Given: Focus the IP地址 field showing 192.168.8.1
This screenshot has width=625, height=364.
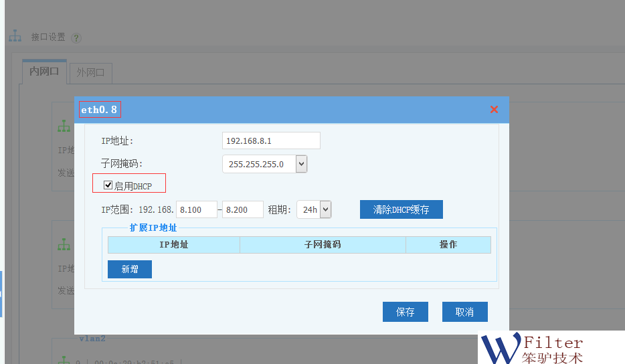Looking at the screenshot, I should coord(270,141).
